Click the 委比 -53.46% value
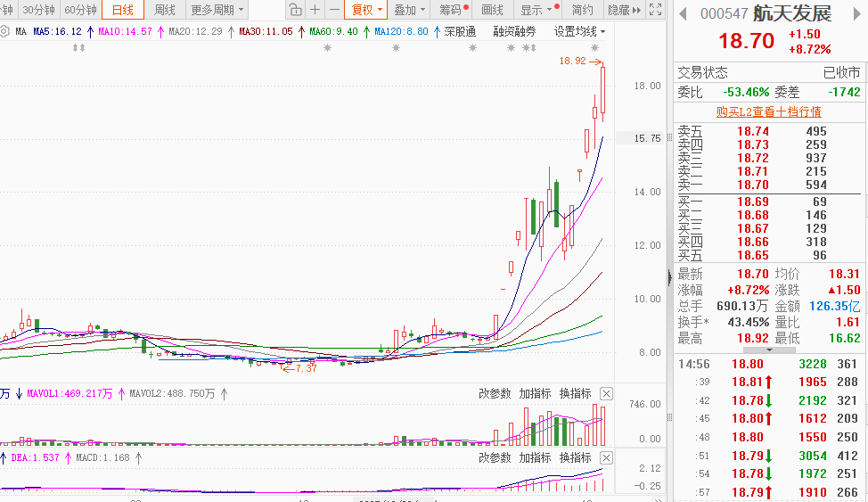The height and width of the screenshot is (502, 868). click(x=746, y=92)
